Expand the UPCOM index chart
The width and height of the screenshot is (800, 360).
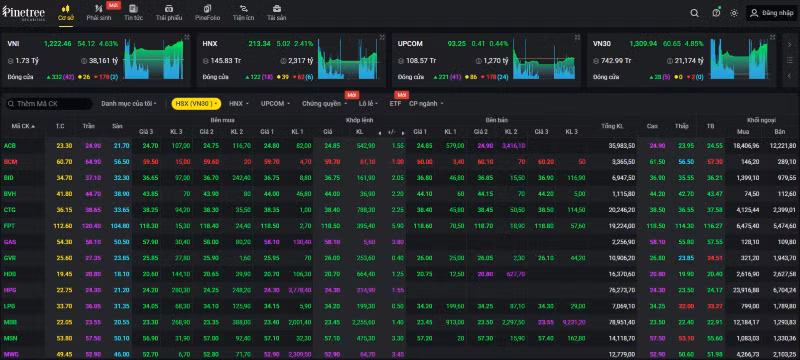[578, 37]
